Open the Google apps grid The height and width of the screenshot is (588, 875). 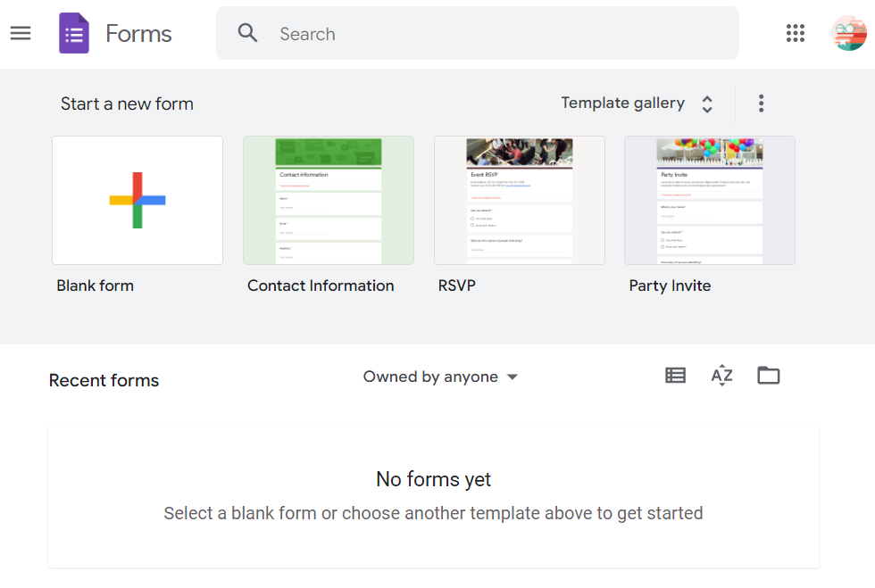(795, 34)
